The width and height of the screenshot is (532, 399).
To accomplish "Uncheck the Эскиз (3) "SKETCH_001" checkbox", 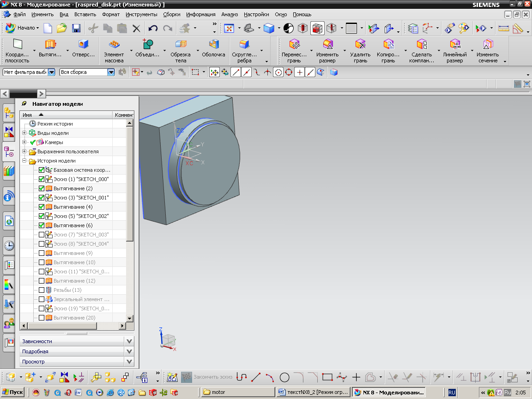I will pyautogui.click(x=42, y=198).
